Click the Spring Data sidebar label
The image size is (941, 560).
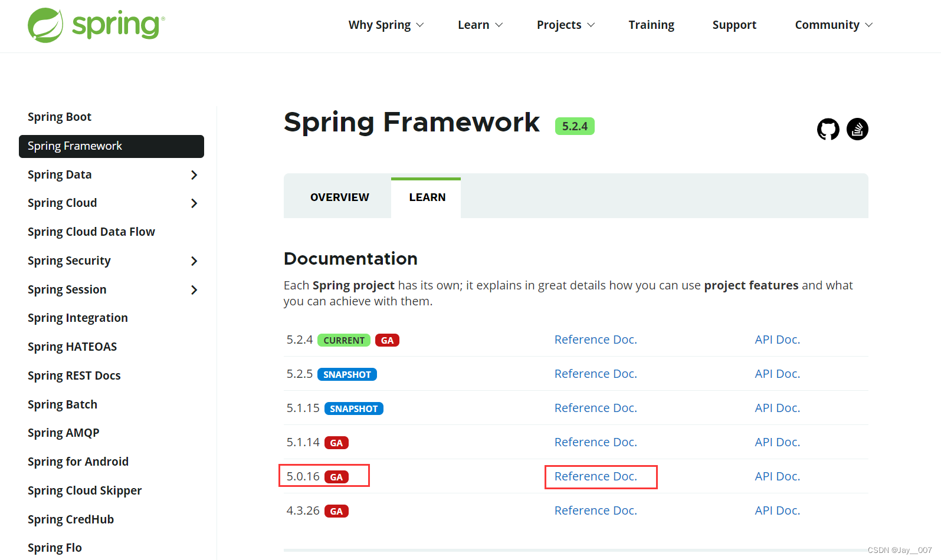pyautogui.click(x=60, y=175)
